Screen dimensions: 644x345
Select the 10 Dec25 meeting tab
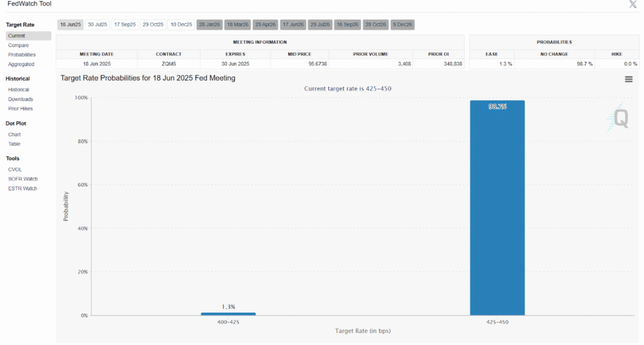click(181, 25)
